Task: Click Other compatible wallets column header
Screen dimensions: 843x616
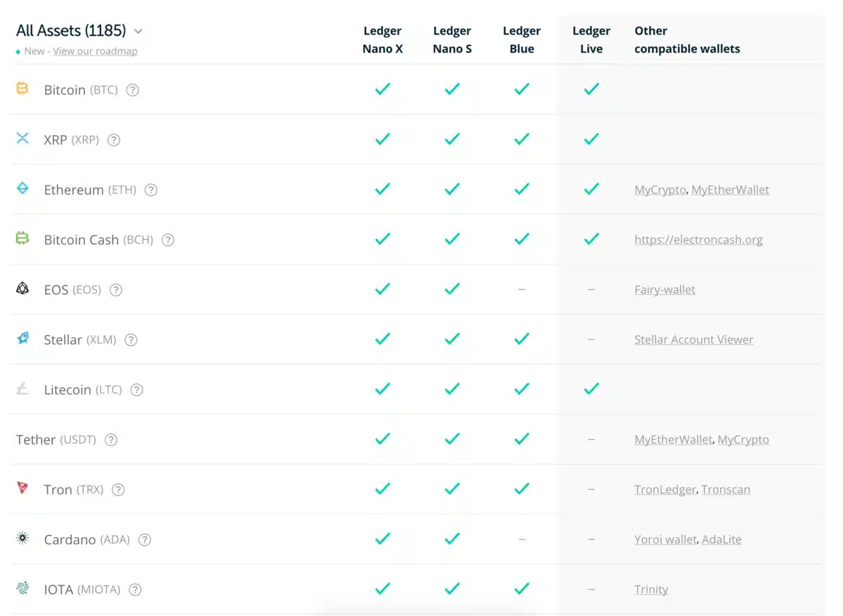Action: [x=687, y=40]
